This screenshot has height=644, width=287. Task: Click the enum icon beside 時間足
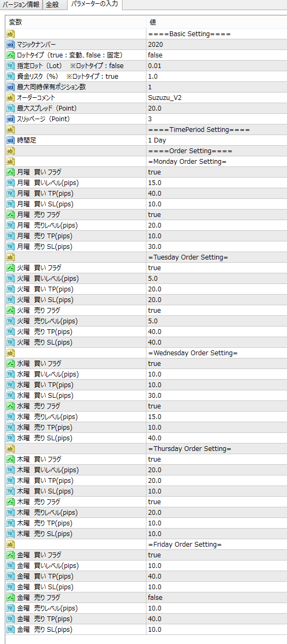[x=11, y=140]
